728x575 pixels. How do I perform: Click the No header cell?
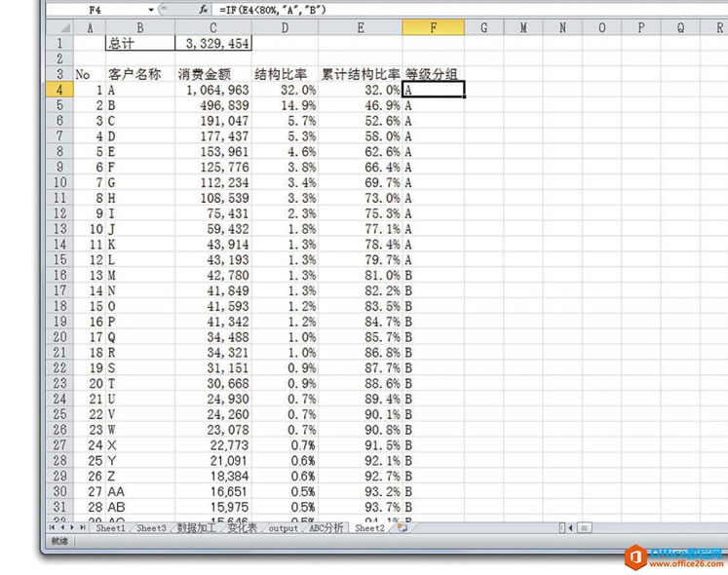[90, 74]
